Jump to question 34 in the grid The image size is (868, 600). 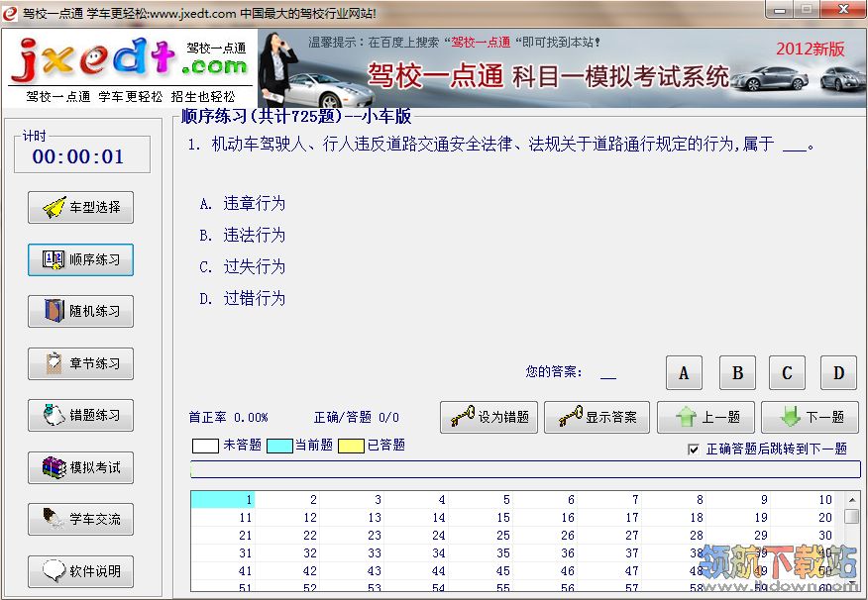416,553
